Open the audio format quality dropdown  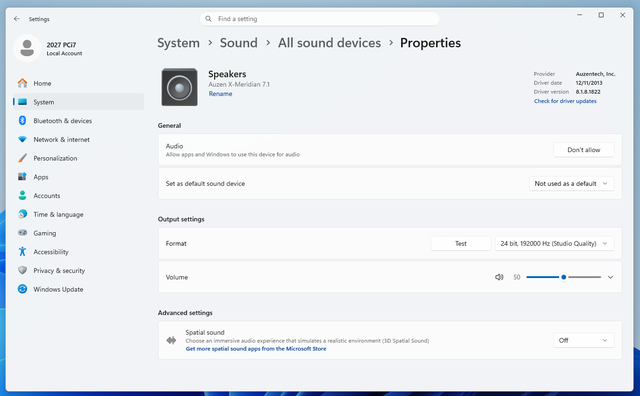[554, 243]
